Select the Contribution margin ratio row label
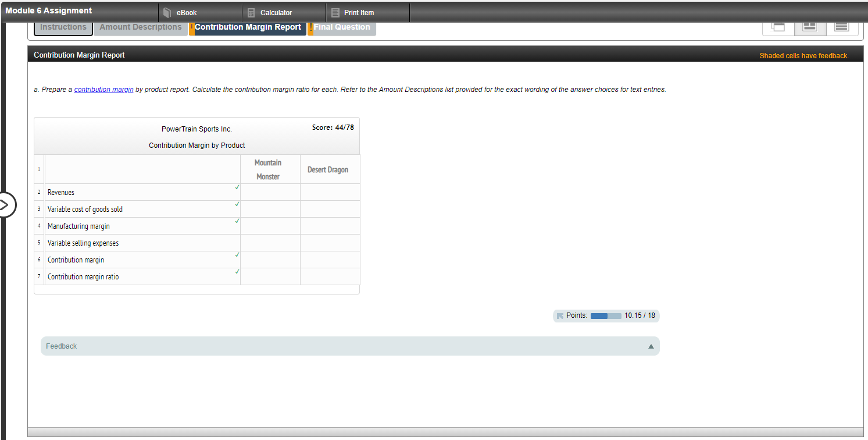The width and height of the screenshot is (868, 440). [x=83, y=277]
